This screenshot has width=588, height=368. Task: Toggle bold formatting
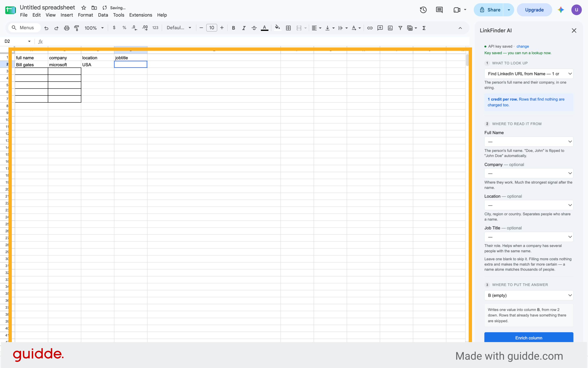pyautogui.click(x=233, y=28)
